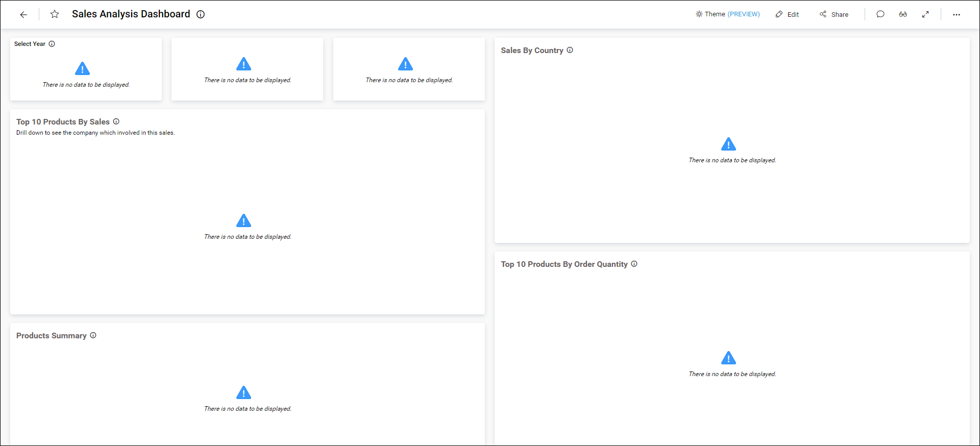Click the Select Year widget warning icon
Image resolution: width=980 pixels, height=446 pixels.
82,68
